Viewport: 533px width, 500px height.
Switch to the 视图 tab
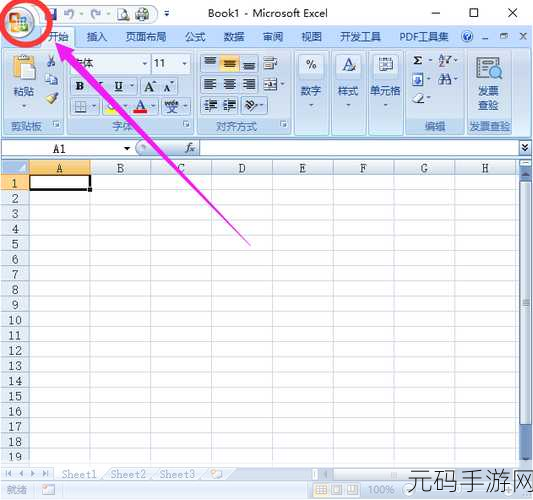pos(312,37)
